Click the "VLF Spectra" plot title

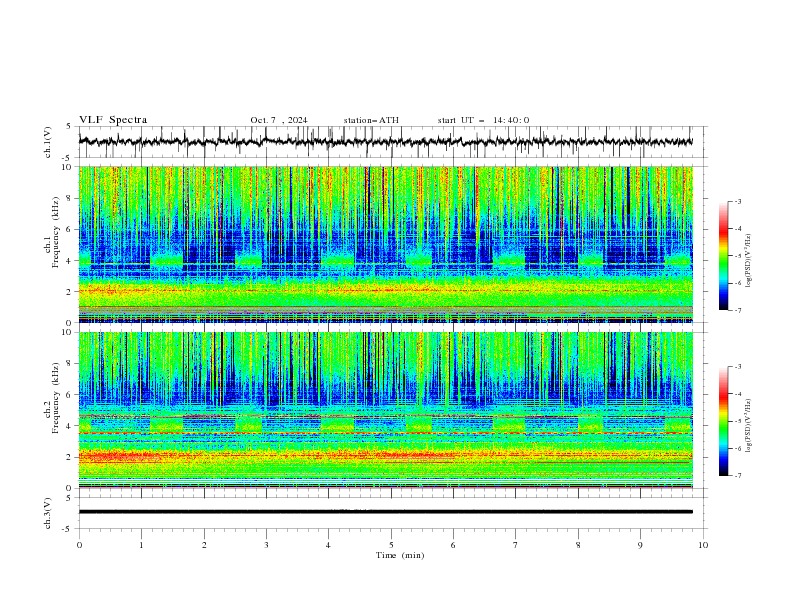[x=113, y=120]
